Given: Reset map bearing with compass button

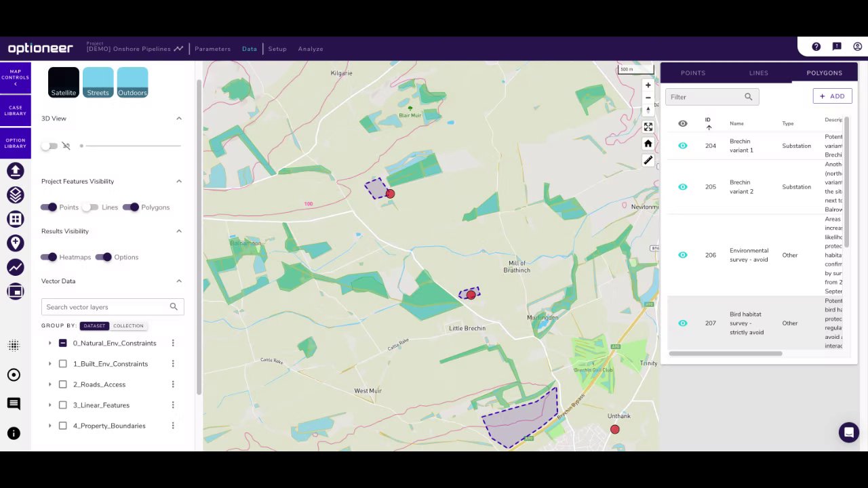Looking at the screenshot, I should click(x=648, y=110).
